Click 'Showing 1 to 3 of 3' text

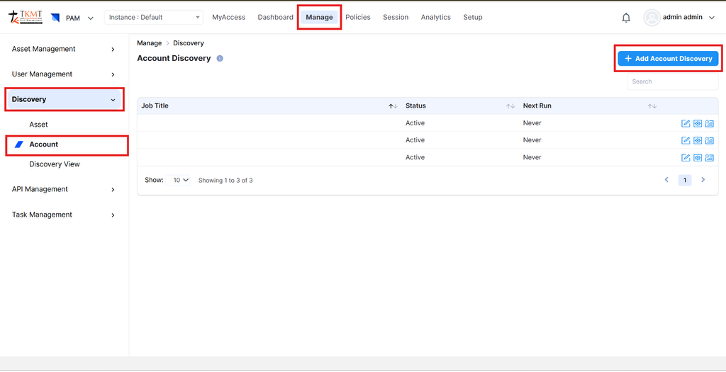tap(225, 181)
